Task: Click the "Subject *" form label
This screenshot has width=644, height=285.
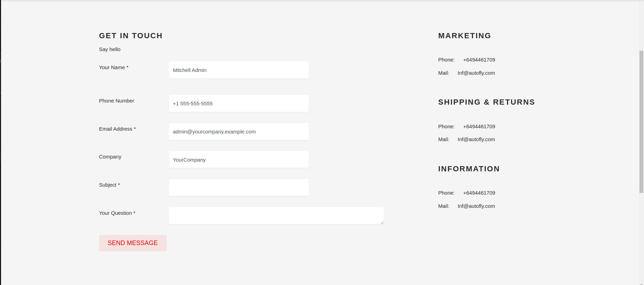Action: click(x=109, y=185)
